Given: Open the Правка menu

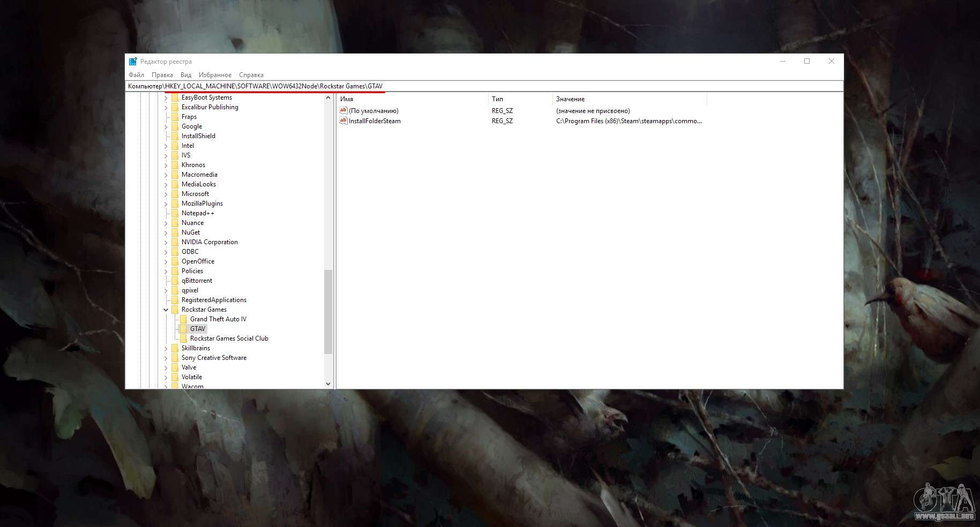Looking at the screenshot, I should (x=162, y=75).
